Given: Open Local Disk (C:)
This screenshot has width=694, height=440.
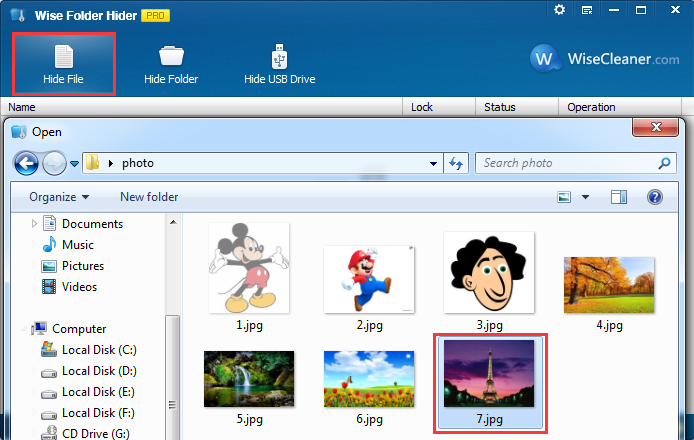Looking at the screenshot, I should point(99,350).
